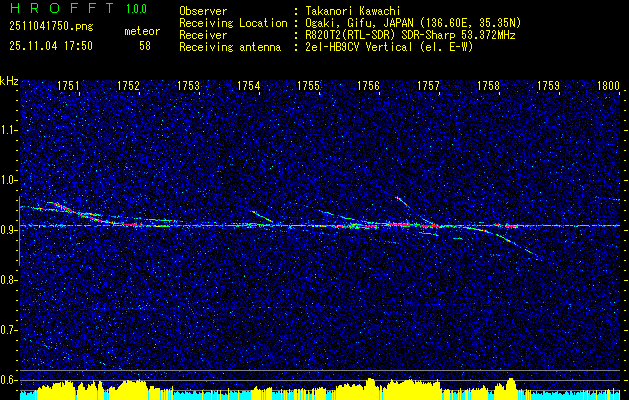The height and width of the screenshot is (400, 629).
Task: Click the 1753 time marker
Action: pos(188,87)
